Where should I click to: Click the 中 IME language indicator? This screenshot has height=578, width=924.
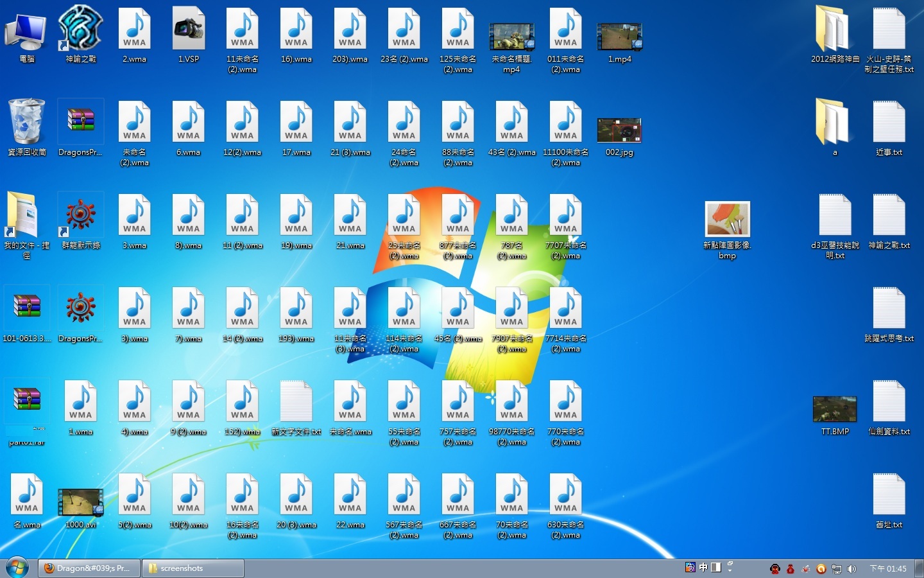703,568
